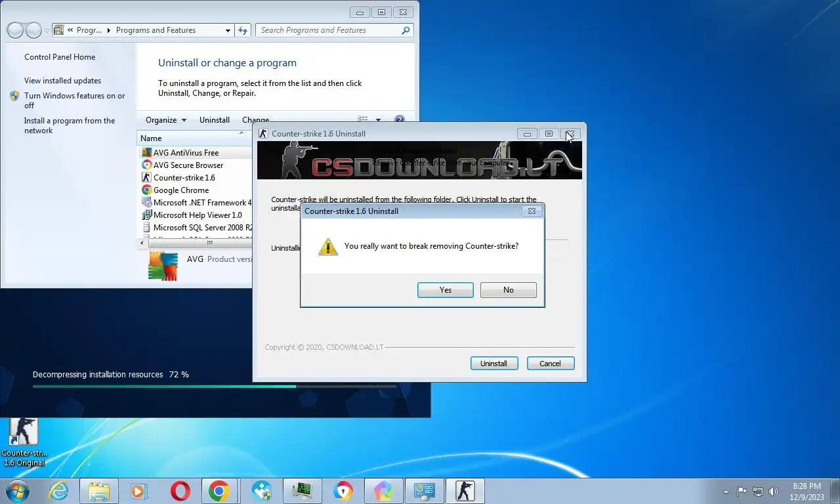The image size is (840, 504).
Task: Open the recent pages dropdown arrow
Action: (47, 30)
